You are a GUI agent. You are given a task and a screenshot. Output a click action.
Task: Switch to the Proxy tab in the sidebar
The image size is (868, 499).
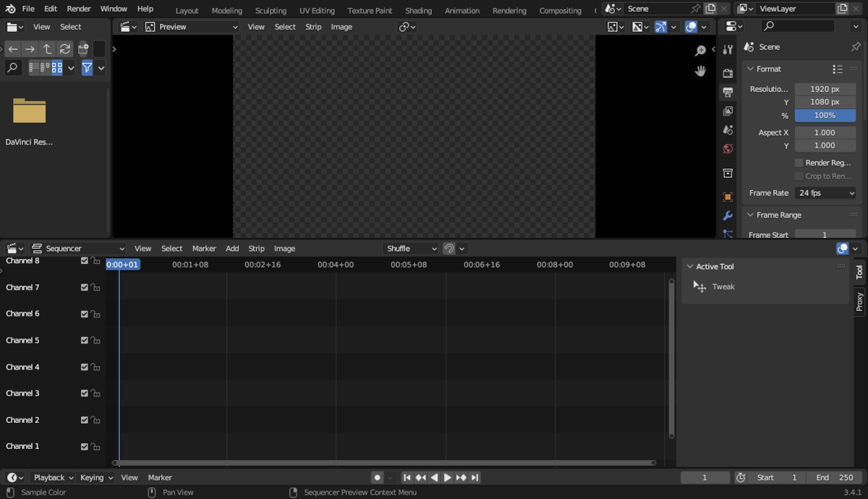click(x=859, y=301)
